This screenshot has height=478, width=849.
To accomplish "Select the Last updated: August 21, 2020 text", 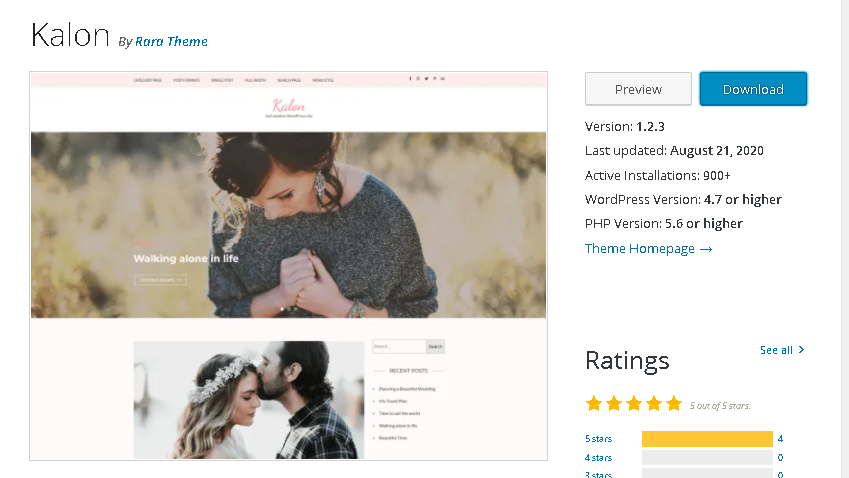I will (674, 150).
